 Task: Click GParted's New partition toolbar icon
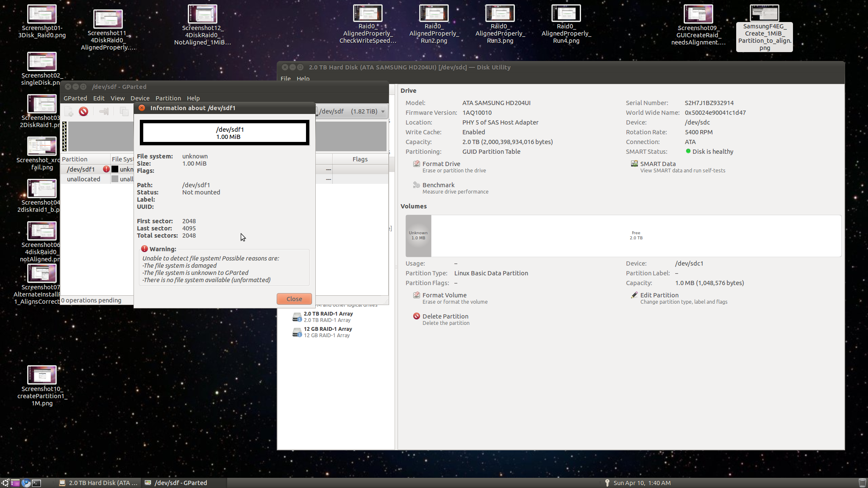(x=69, y=111)
